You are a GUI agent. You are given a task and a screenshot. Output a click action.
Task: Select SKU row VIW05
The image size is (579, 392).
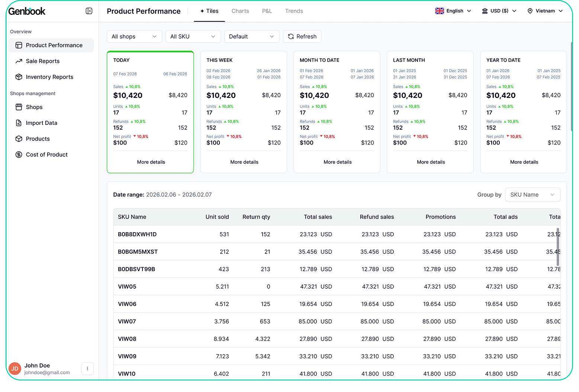coord(337,287)
